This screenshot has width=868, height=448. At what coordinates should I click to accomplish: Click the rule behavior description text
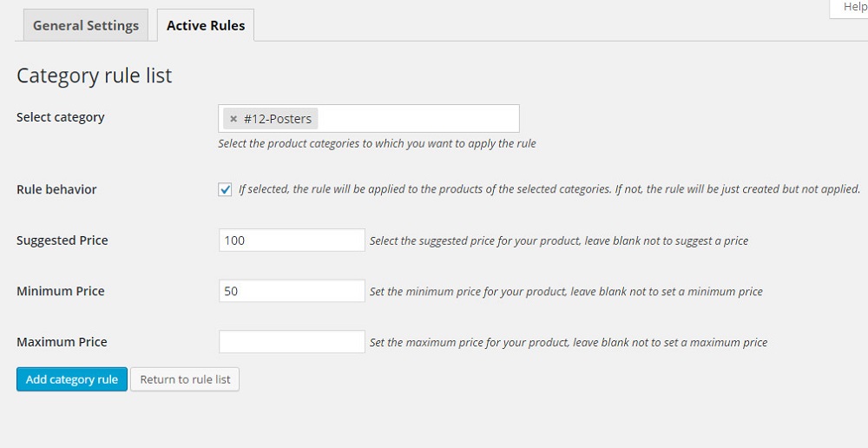(549, 189)
